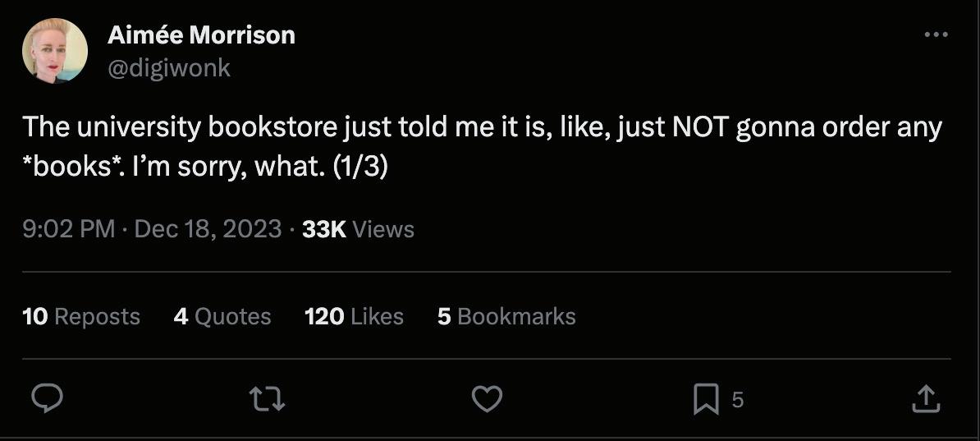Open the Dec 18, 2023 date link
This screenshot has width=980, height=441.
pos(208,229)
